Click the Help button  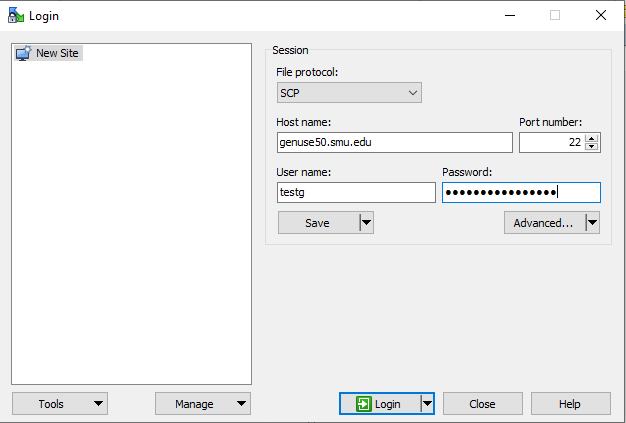tap(570, 404)
